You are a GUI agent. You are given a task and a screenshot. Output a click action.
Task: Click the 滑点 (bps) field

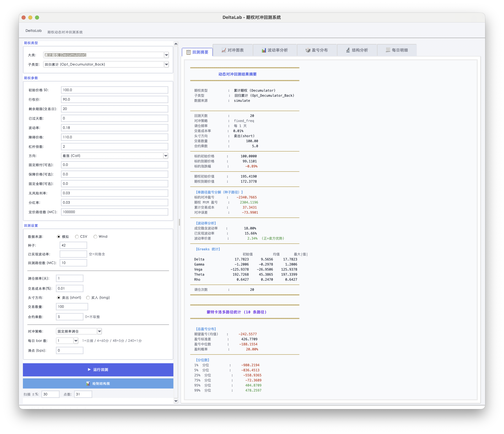[70, 350]
